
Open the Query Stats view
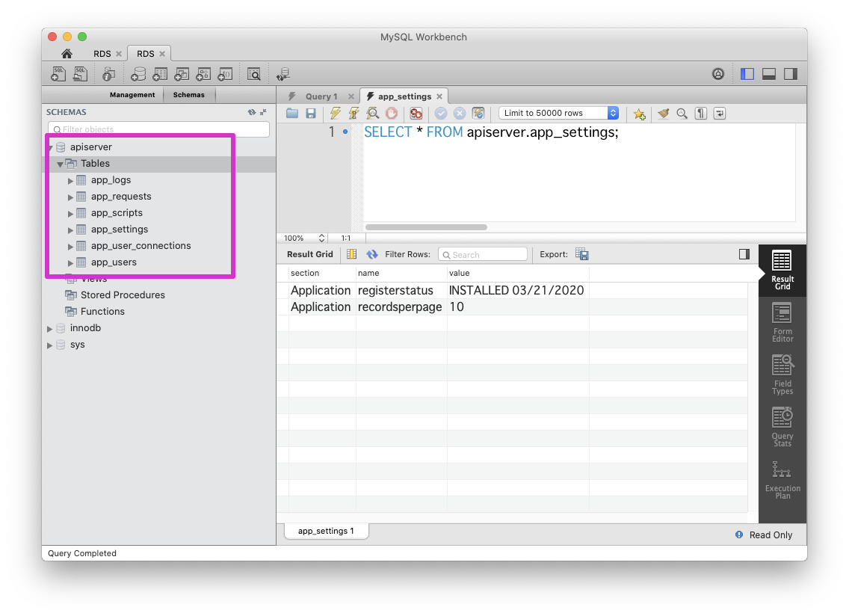point(782,428)
